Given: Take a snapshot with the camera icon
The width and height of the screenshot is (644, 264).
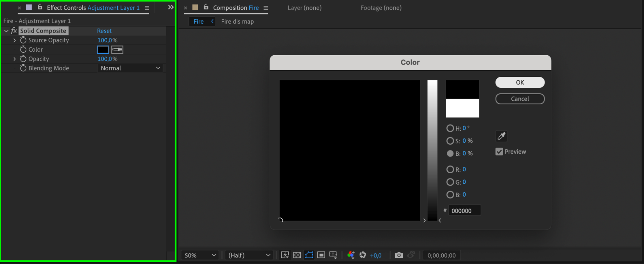Looking at the screenshot, I should click(399, 255).
